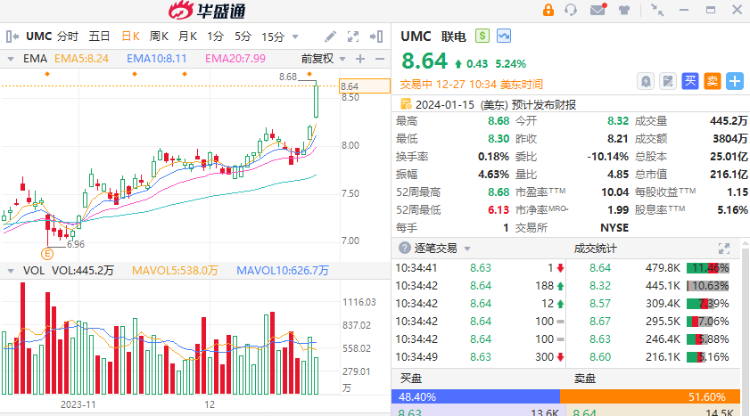Click MAVOL10:626.7万 legend value
The image size is (750, 416).
(283, 271)
